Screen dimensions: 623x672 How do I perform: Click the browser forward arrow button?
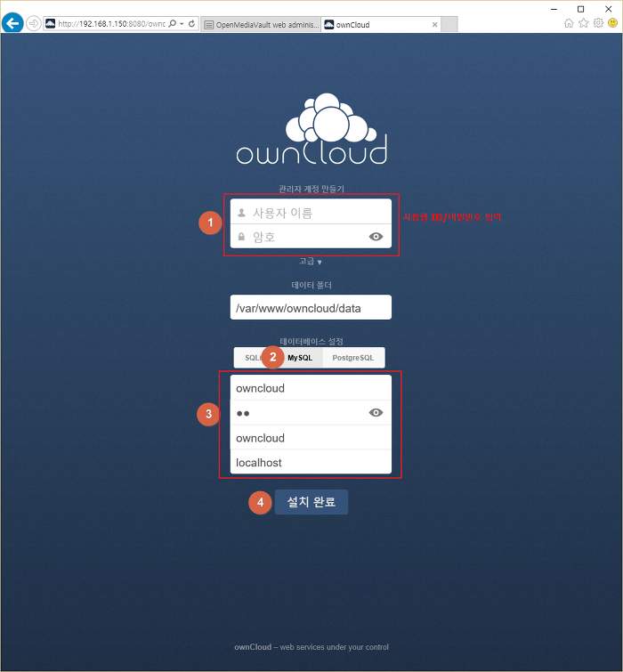coord(33,23)
